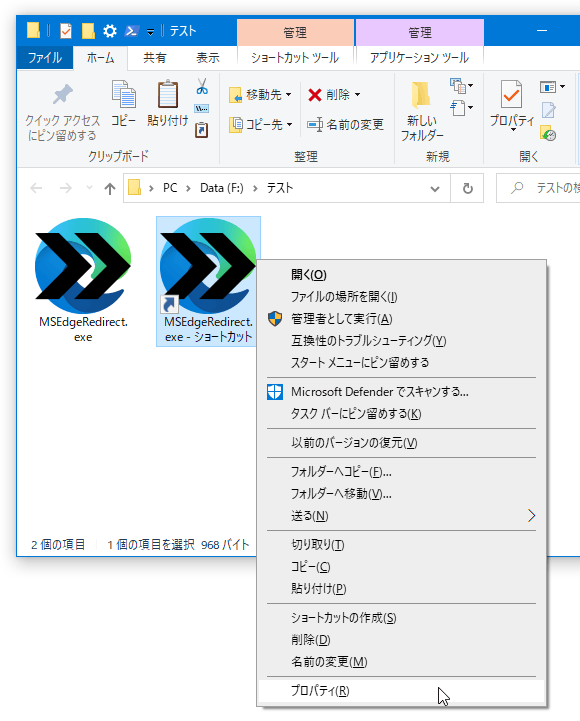Screen dimensions: 580x721
Task: Open the easy access dropdown icon
Action: 461,109
